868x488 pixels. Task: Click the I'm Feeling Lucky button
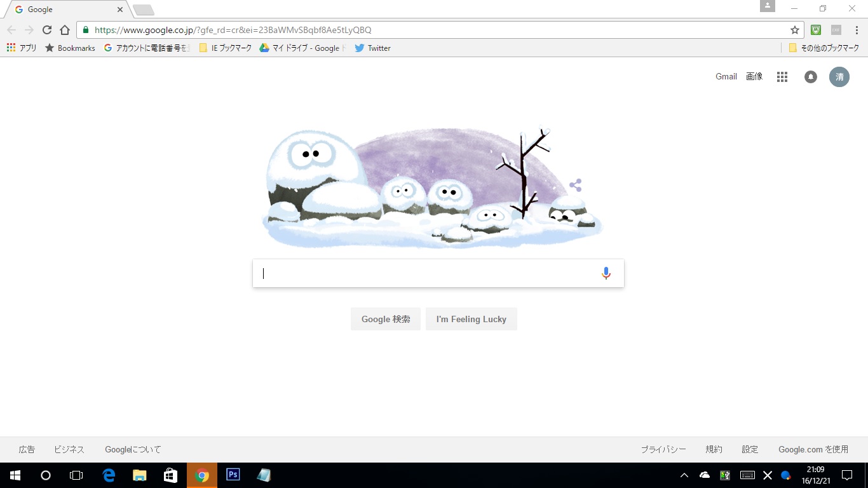471,319
